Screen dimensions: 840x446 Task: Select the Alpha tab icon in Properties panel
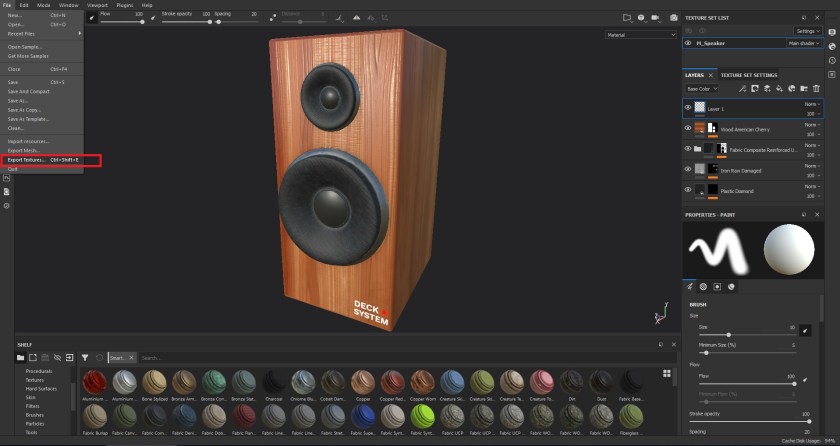coord(703,286)
